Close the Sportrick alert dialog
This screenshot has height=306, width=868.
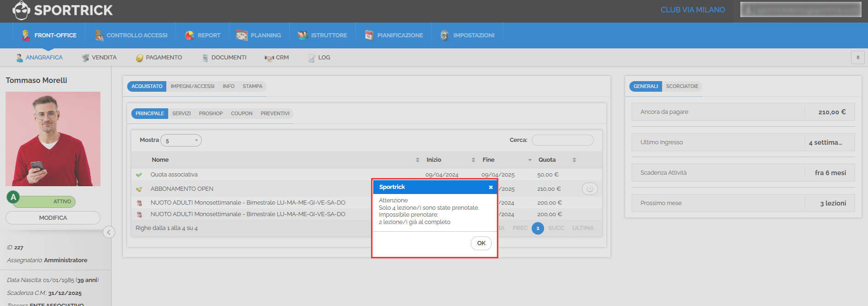click(x=491, y=187)
